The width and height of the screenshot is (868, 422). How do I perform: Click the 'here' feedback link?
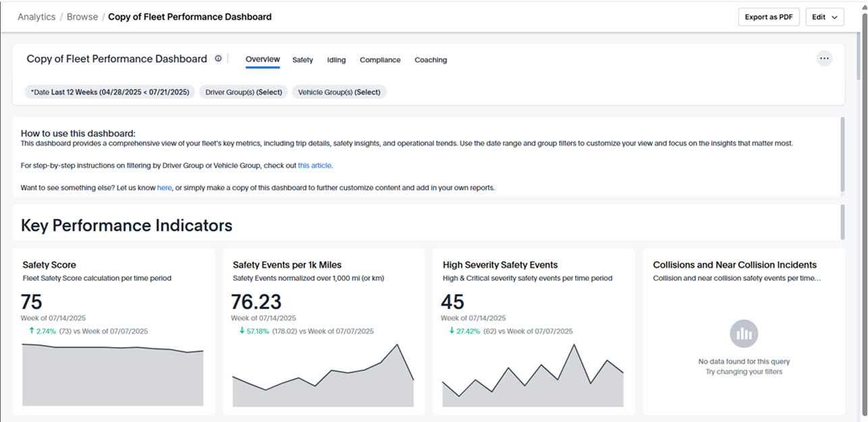pos(165,188)
